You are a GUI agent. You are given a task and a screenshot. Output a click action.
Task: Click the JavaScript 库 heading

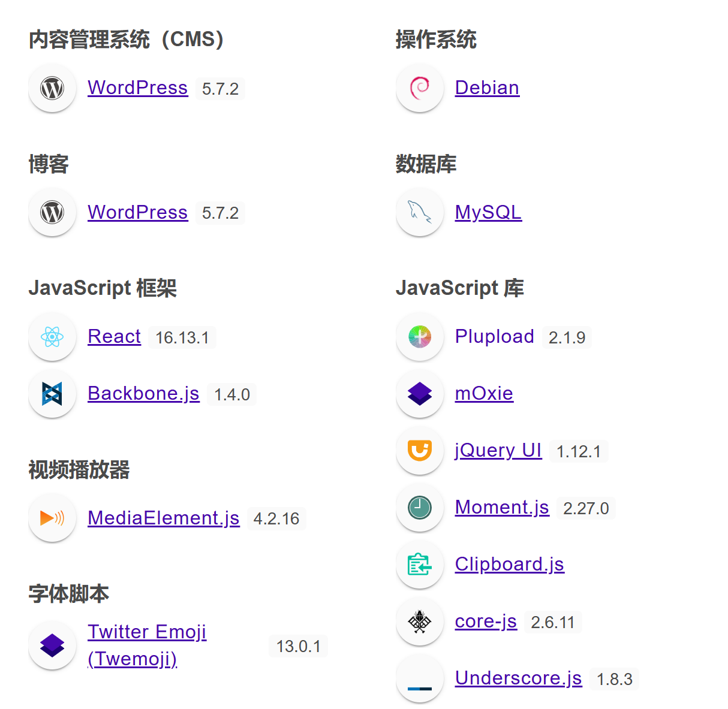(x=460, y=288)
